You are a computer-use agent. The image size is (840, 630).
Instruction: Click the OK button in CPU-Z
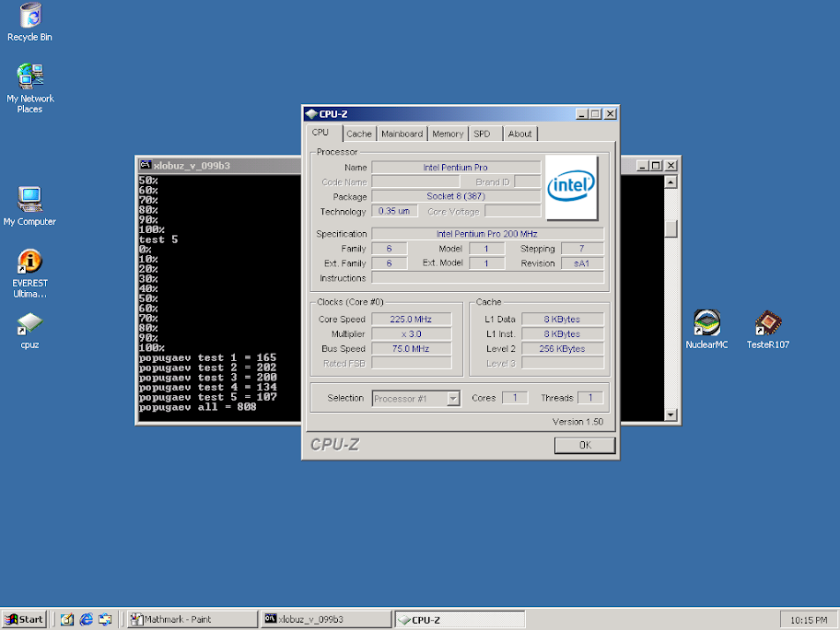[x=585, y=445]
